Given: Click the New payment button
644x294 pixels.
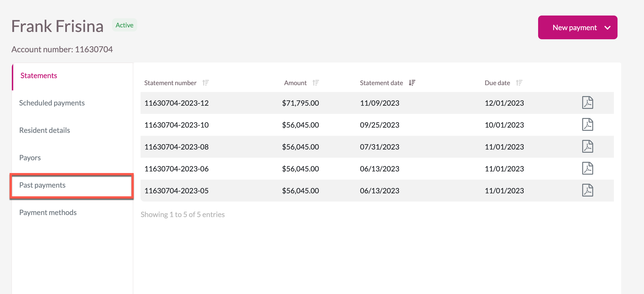Looking at the screenshot, I should click(x=574, y=27).
